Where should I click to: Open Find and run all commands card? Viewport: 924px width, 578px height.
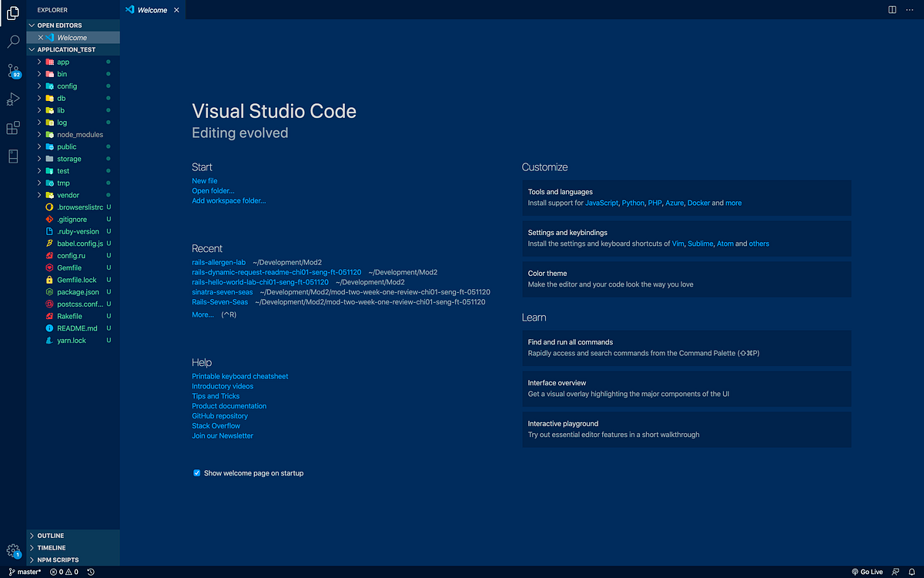click(687, 348)
